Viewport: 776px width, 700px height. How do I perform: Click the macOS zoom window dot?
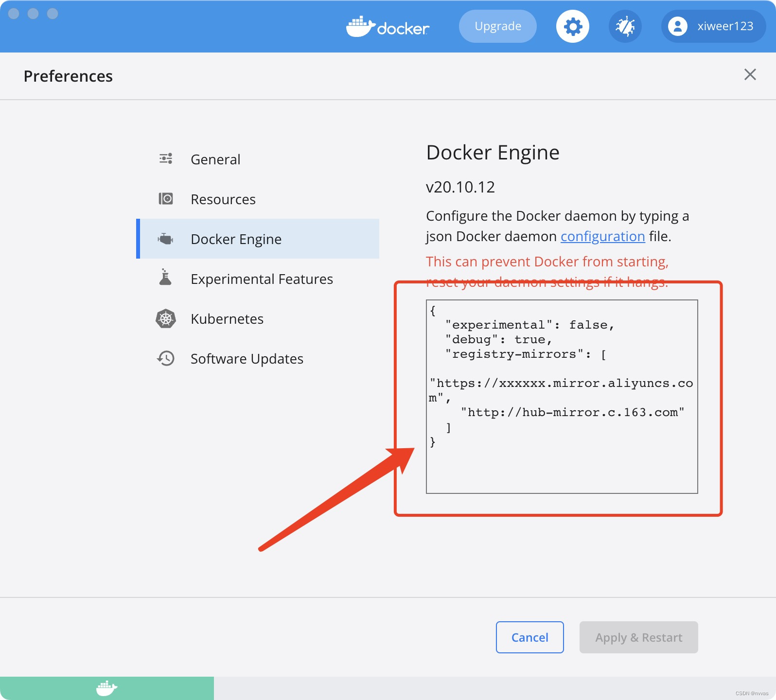point(53,14)
